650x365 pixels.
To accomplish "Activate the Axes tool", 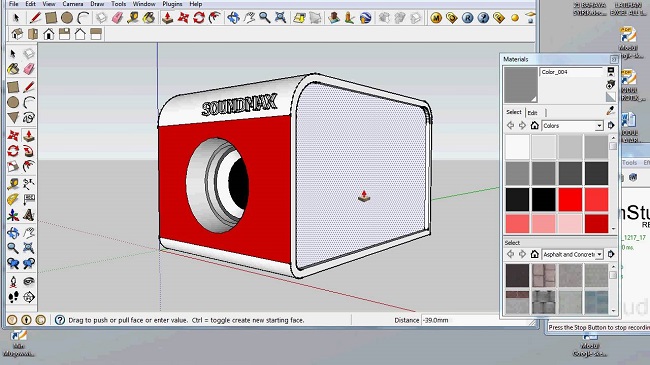I will 13,215.
